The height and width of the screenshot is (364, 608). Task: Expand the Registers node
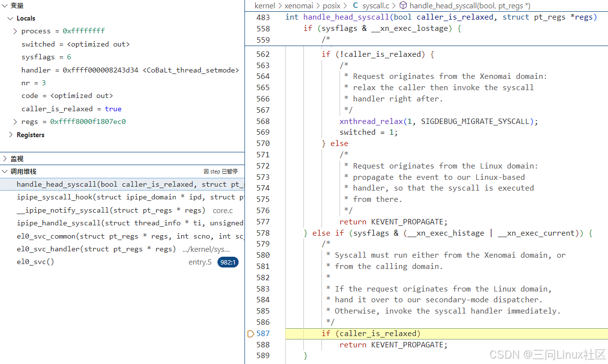pyautogui.click(x=10, y=135)
